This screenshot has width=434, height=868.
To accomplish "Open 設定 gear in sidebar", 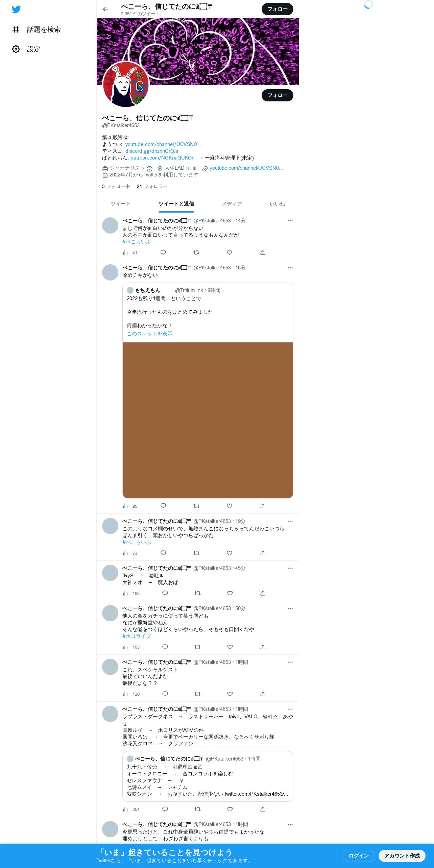I will coord(26,49).
